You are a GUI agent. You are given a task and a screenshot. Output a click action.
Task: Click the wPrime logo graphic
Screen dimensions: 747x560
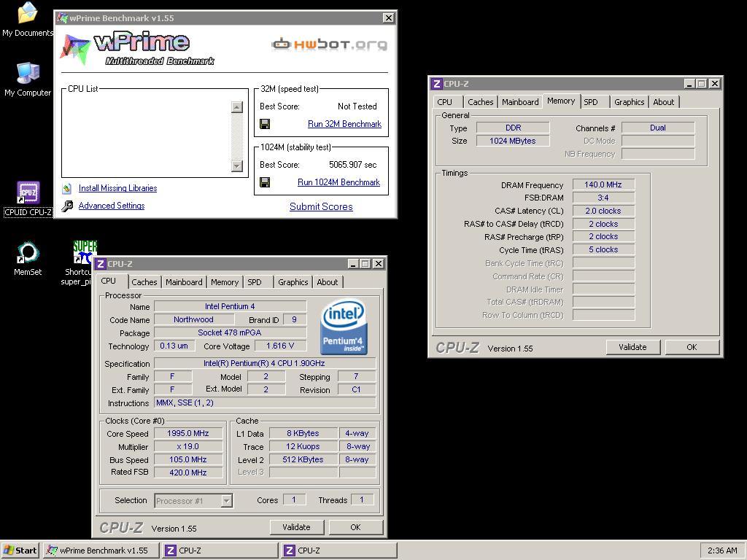click(x=137, y=49)
